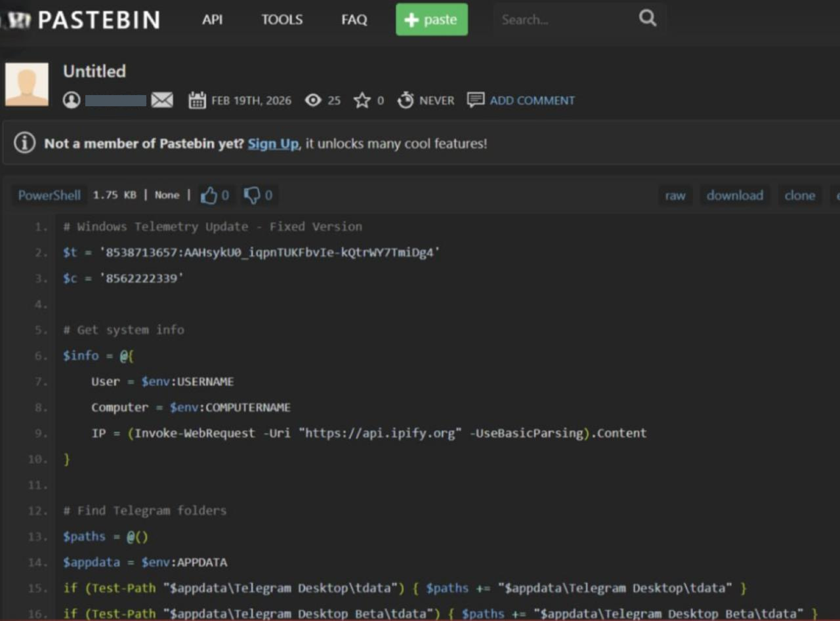The width and height of the screenshot is (840, 621).
Task: Click the thumbs down dislike icon
Action: [x=252, y=195]
